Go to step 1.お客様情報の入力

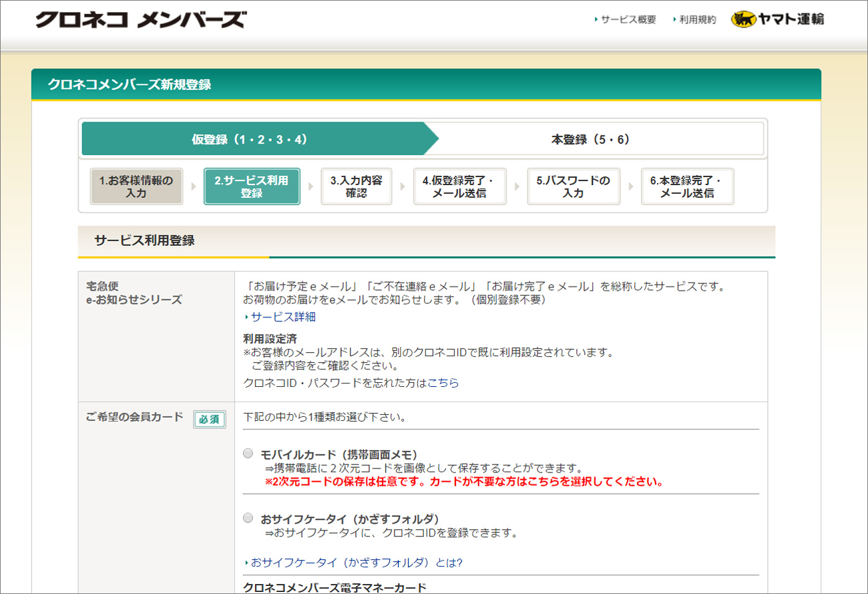136,186
